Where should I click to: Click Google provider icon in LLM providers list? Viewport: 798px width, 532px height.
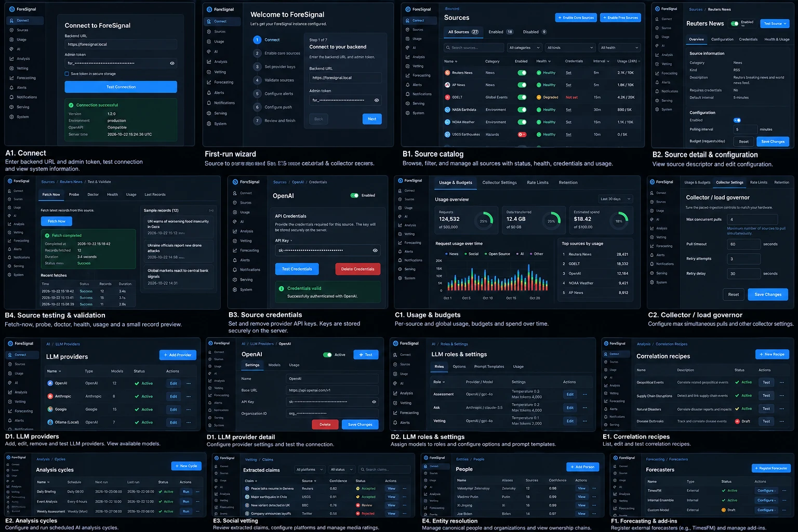coord(50,409)
